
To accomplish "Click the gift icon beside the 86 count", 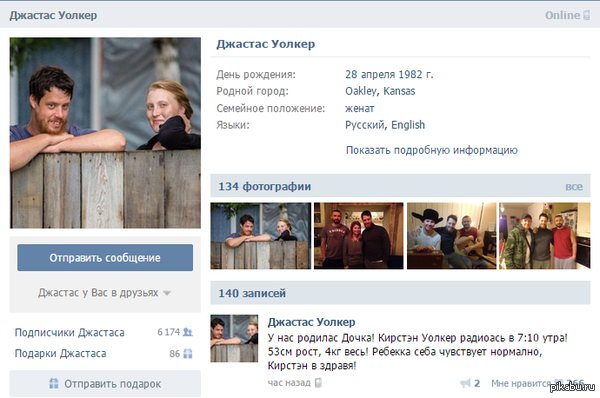I will (x=188, y=353).
